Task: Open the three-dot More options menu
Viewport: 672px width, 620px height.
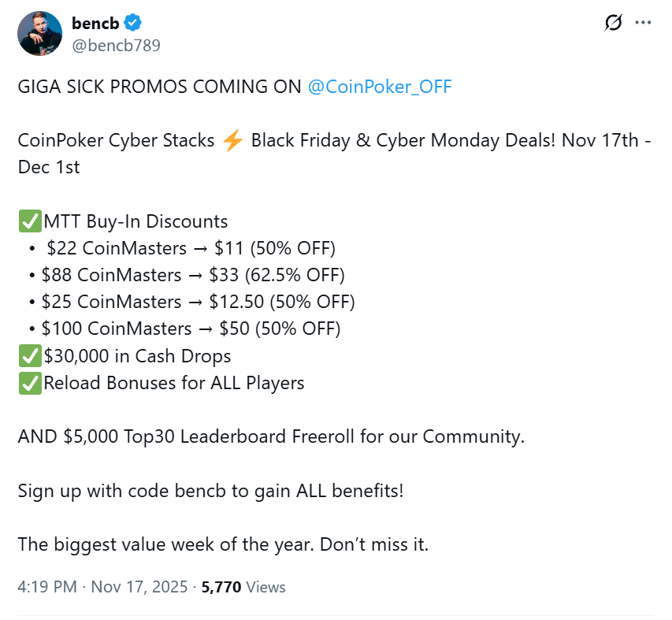Action: [643, 24]
